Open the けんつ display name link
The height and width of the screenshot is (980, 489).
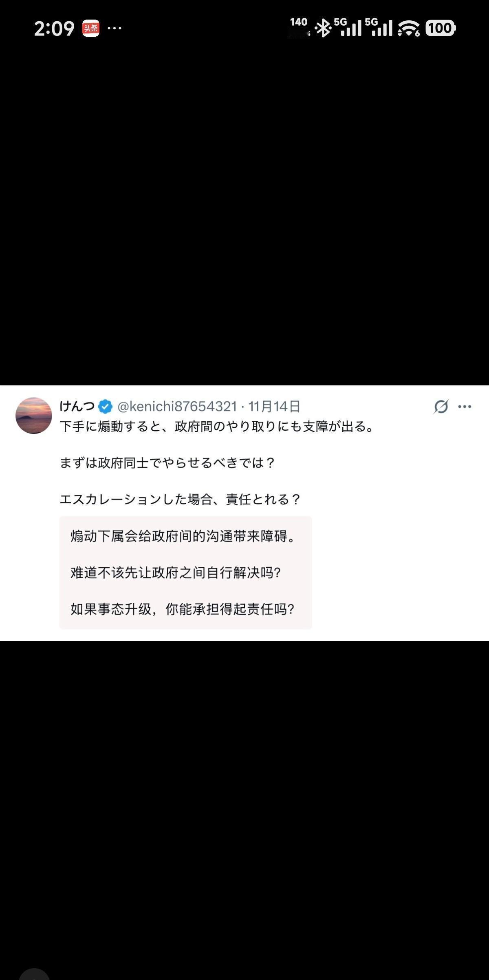(77, 406)
